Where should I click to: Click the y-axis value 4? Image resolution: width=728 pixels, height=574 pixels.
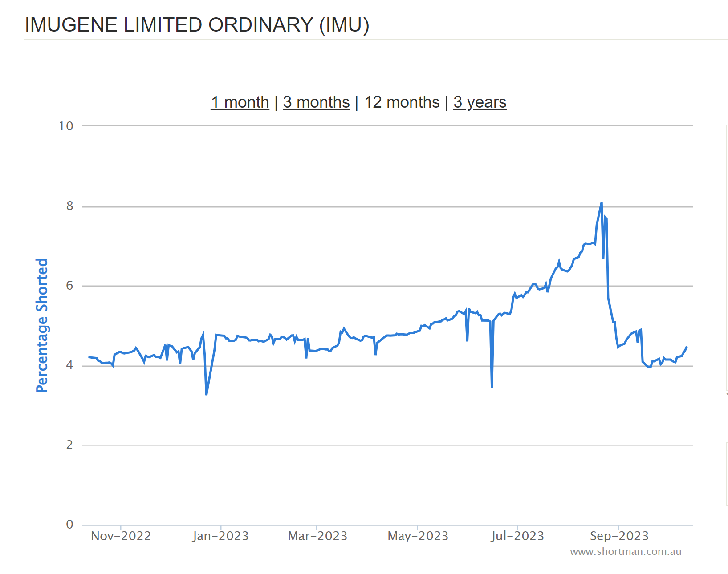pos(69,365)
